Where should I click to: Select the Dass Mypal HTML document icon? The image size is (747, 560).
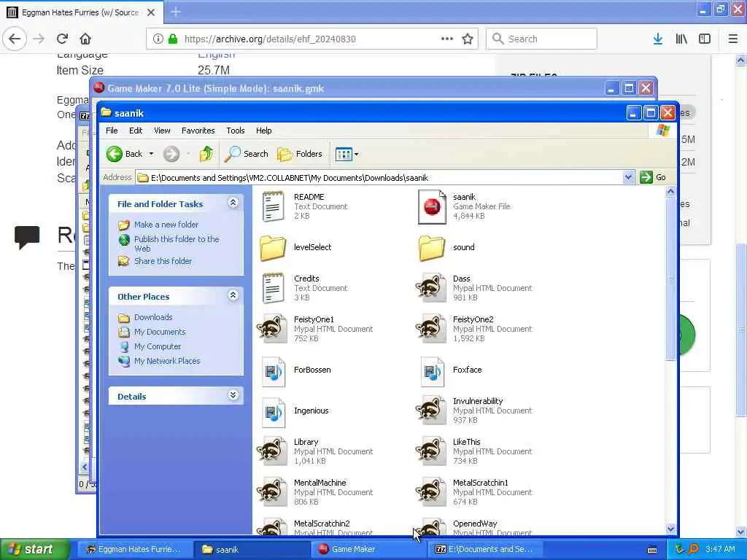coord(430,287)
